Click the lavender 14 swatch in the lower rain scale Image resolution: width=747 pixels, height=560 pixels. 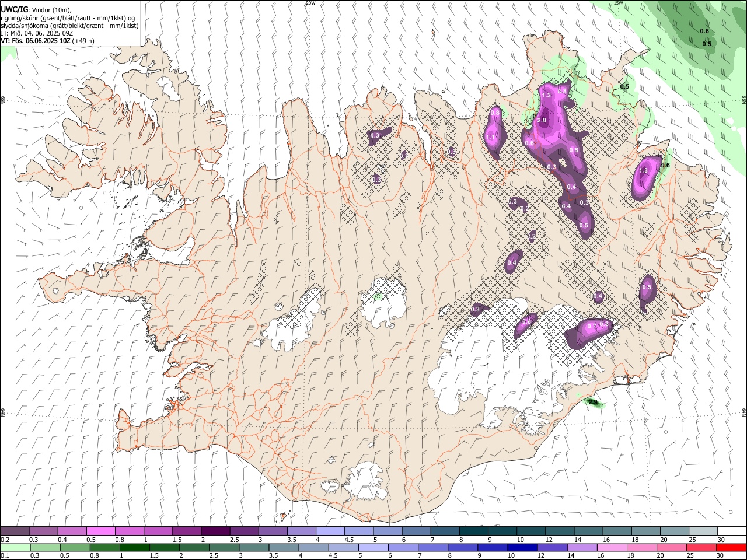pyautogui.click(x=582, y=547)
